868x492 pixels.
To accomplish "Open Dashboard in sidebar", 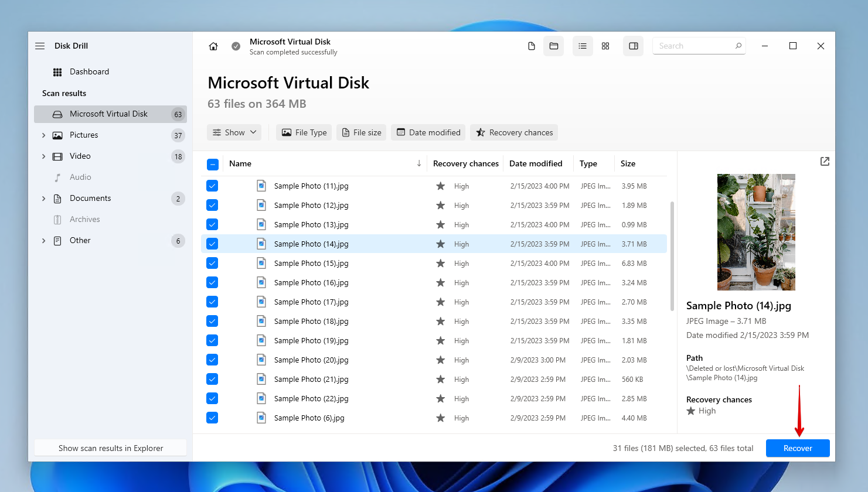I will point(110,72).
